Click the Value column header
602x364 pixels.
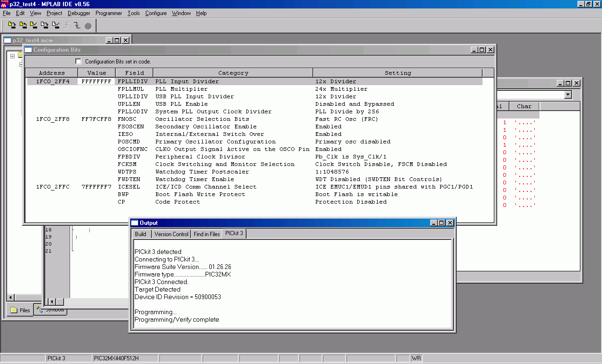click(96, 73)
